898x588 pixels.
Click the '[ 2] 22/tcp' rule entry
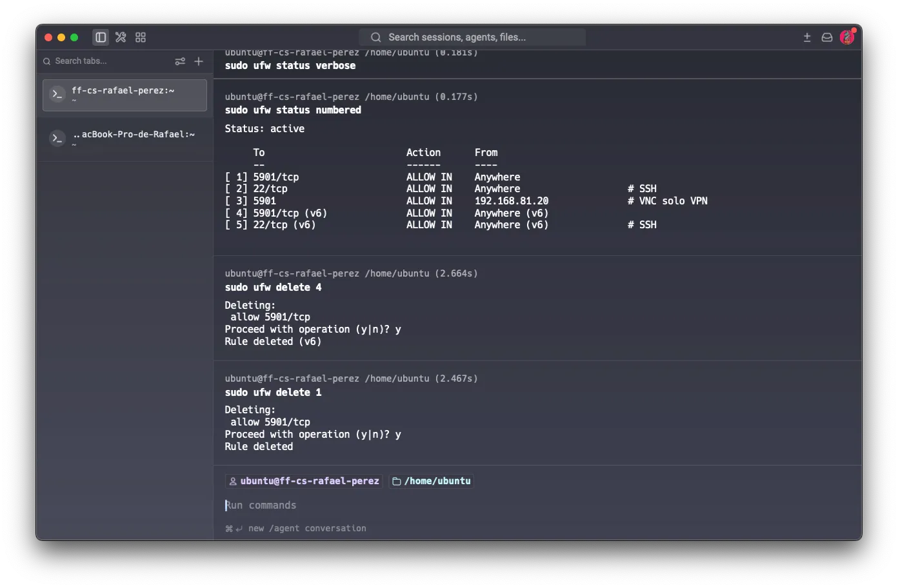coord(256,189)
